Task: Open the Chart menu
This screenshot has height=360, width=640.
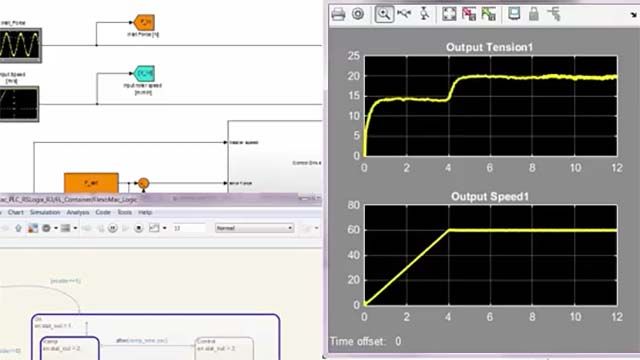Action: tap(16, 212)
